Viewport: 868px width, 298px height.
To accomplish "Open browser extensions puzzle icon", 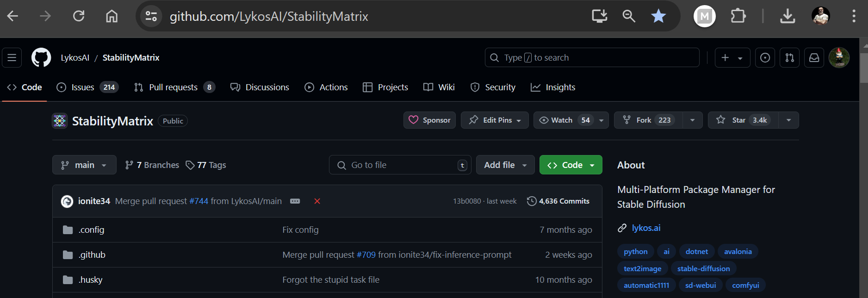I will coord(738,16).
